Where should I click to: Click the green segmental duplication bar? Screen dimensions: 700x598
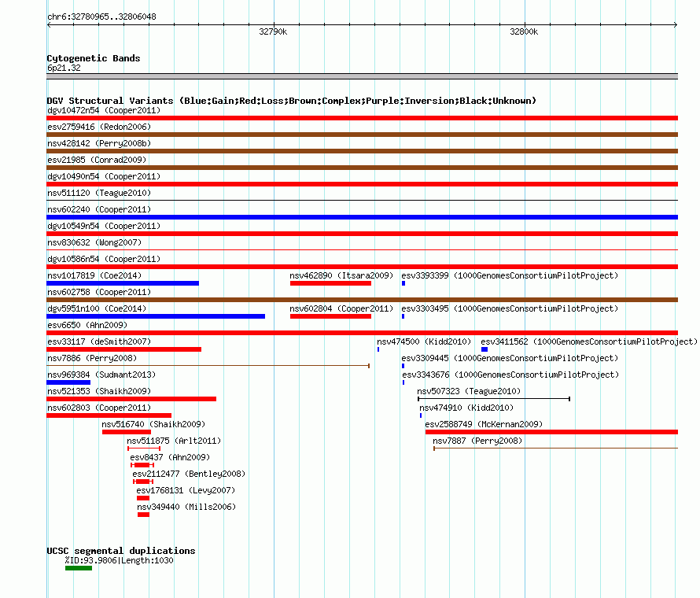(79, 568)
